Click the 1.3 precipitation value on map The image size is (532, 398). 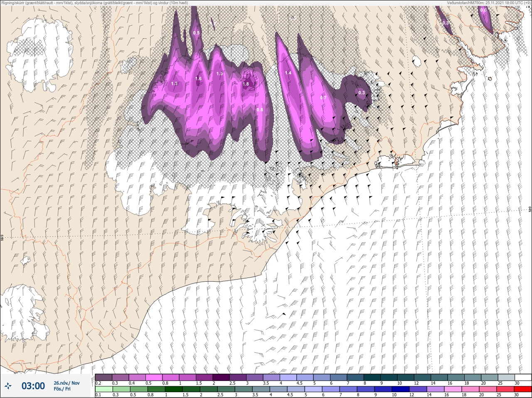tap(174, 84)
